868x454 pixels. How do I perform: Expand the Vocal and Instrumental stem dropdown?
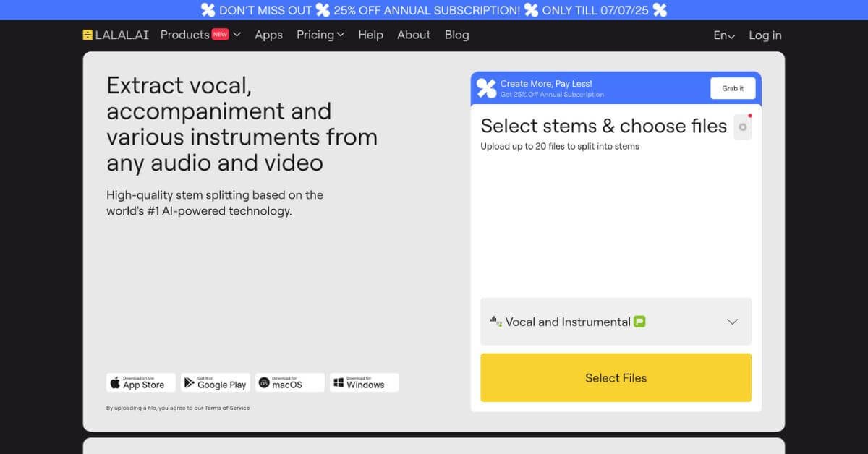616,322
